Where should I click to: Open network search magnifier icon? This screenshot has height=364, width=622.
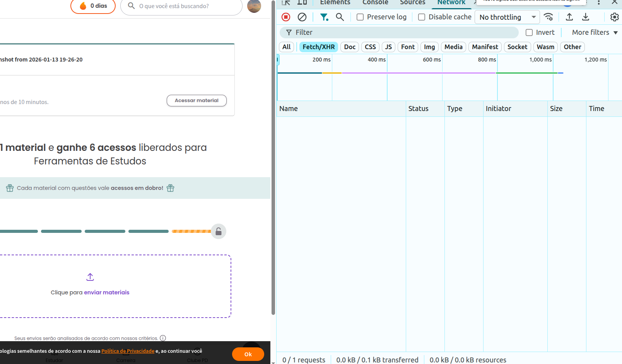pos(340,17)
